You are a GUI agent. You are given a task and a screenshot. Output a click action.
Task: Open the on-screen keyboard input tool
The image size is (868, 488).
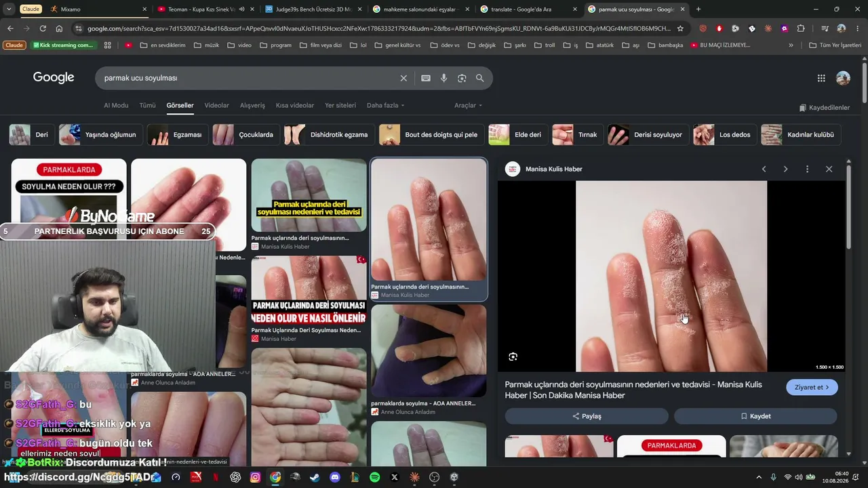pyautogui.click(x=426, y=78)
